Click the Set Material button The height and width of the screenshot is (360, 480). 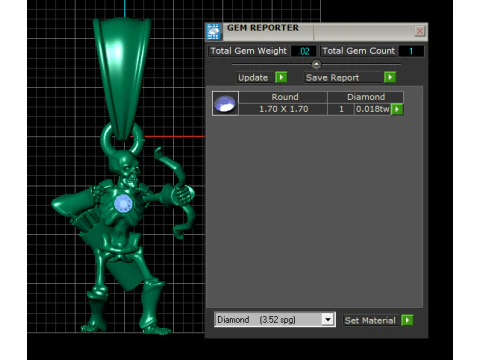370,321
